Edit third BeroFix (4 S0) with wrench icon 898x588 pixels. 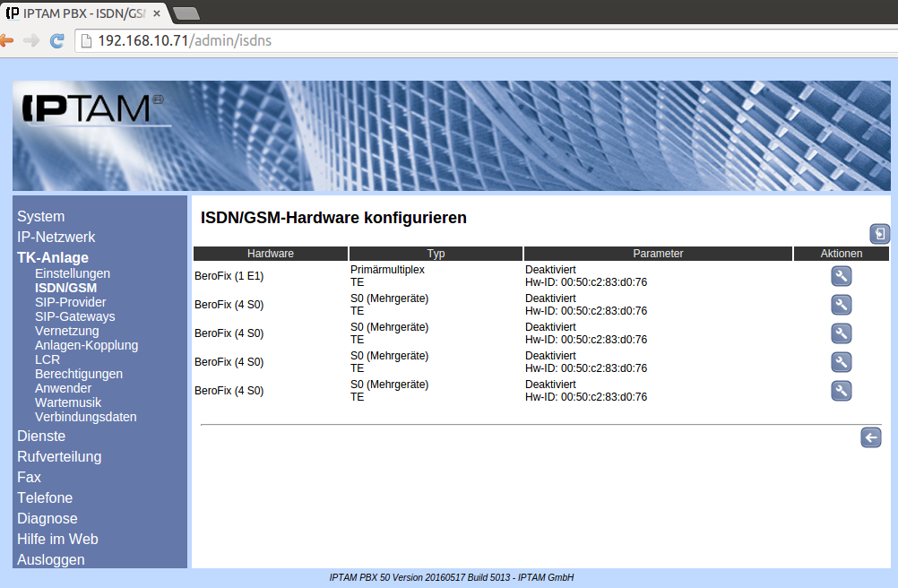pos(841,362)
